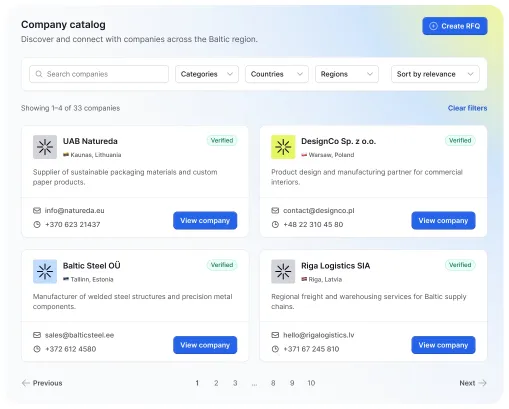Click the email info@natureda.eu

[x=74, y=211]
